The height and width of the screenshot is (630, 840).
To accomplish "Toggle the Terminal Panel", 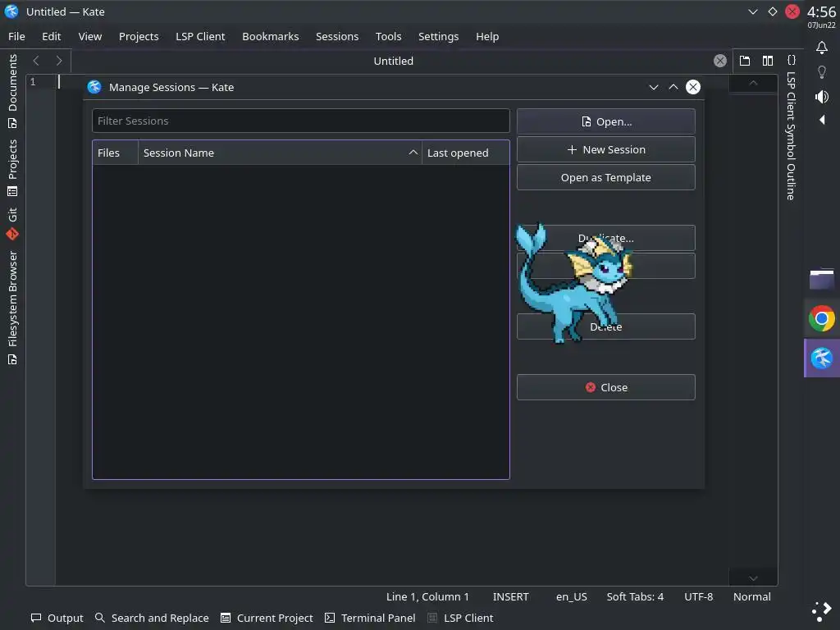I will 370,619.
